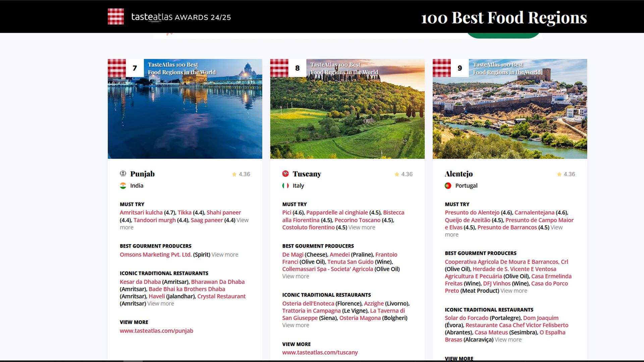Open the Tuscany landscape photo

(347, 109)
